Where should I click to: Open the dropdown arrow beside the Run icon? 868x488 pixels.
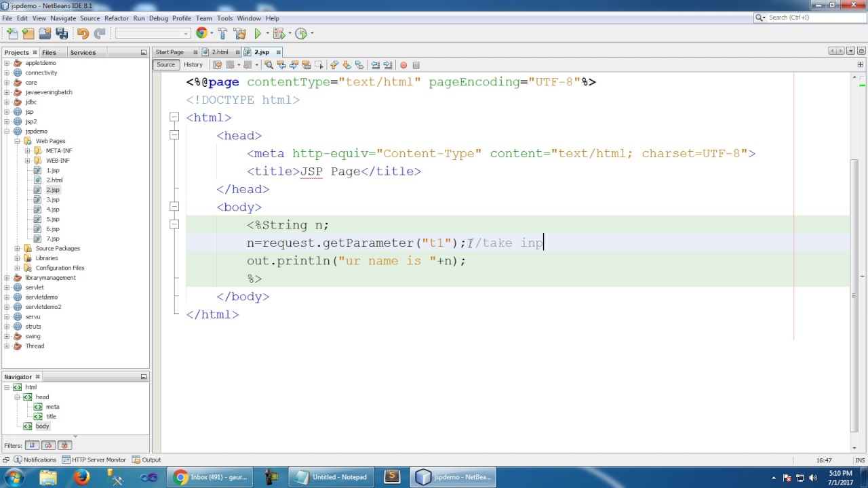tap(267, 33)
